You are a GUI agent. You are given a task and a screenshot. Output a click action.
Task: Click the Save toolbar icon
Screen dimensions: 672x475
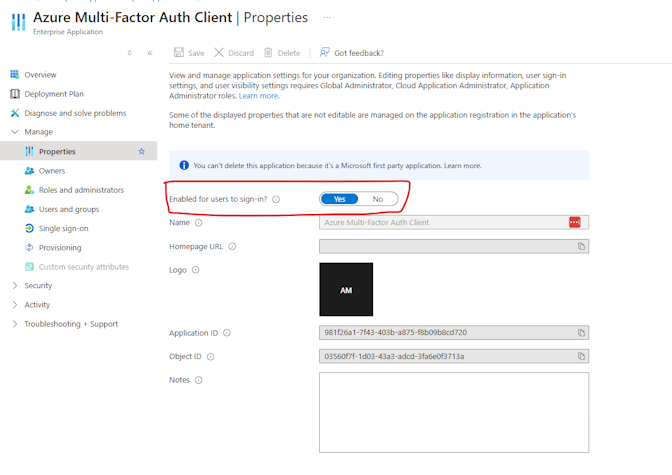(179, 52)
